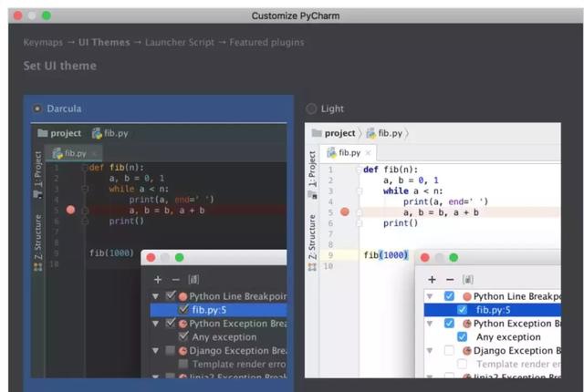Uncheck fib.py:5 checkbox in Light dialog

pos(463,310)
